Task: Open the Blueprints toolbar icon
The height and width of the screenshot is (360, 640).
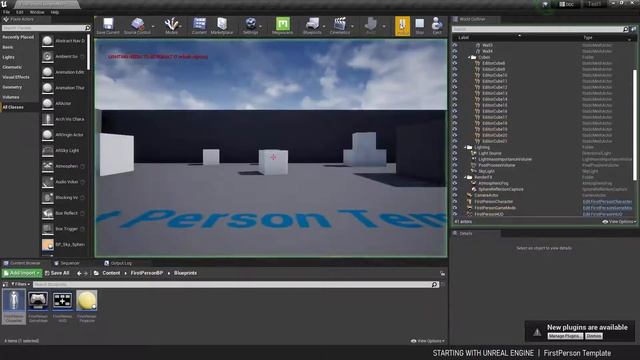Action: 312,24
